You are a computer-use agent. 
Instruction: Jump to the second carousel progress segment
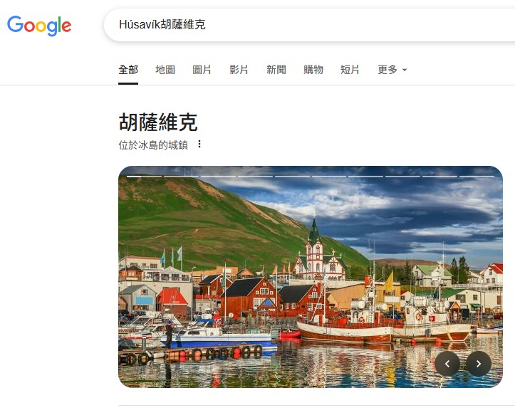point(182,177)
